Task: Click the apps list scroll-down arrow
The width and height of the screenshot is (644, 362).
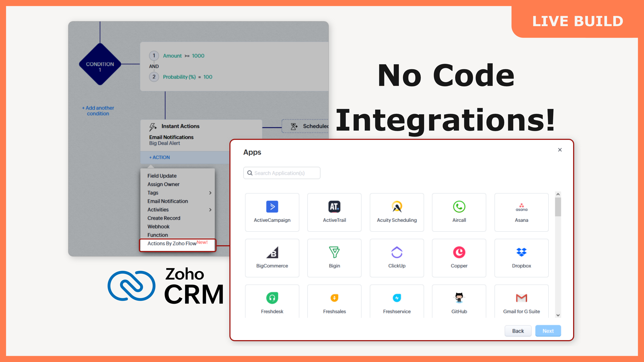Action: point(558,315)
